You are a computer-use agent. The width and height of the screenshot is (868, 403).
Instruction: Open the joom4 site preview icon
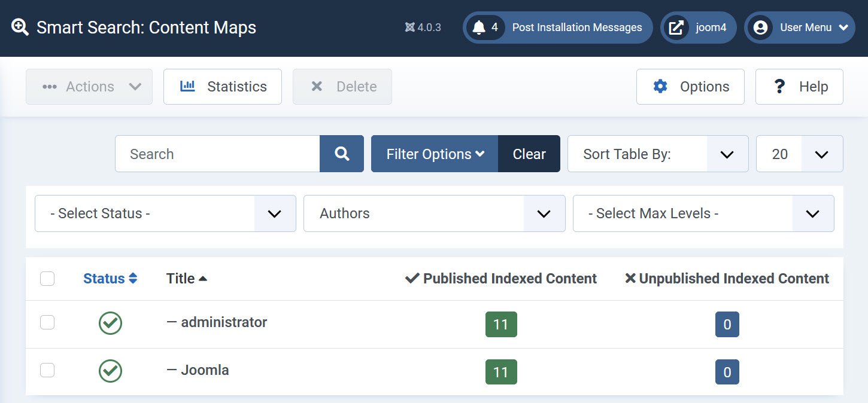click(x=676, y=28)
